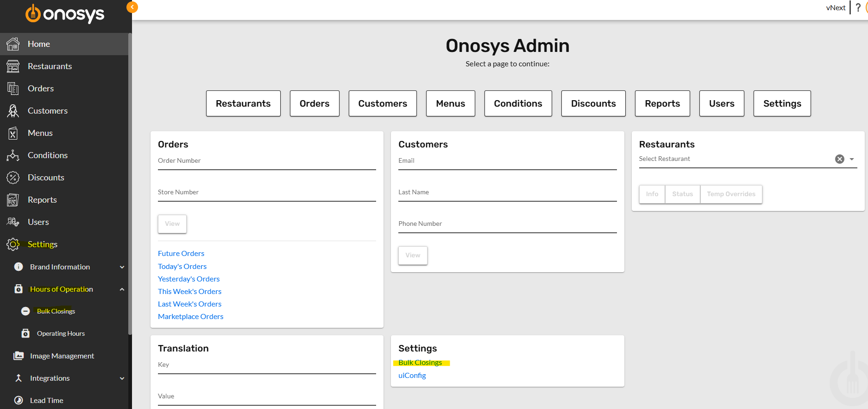Open Reports in the sidebar menu
868x409 pixels.
click(64, 200)
